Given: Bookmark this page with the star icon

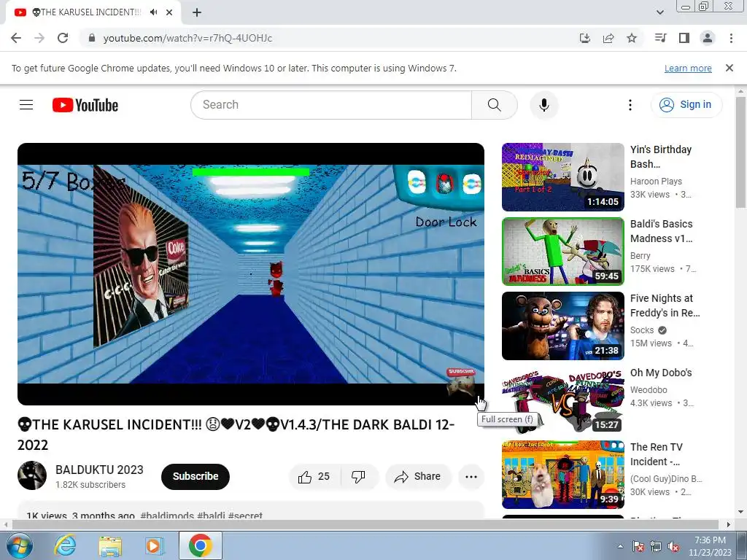Looking at the screenshot, I should pyautogui.click(x=632, y=38).
